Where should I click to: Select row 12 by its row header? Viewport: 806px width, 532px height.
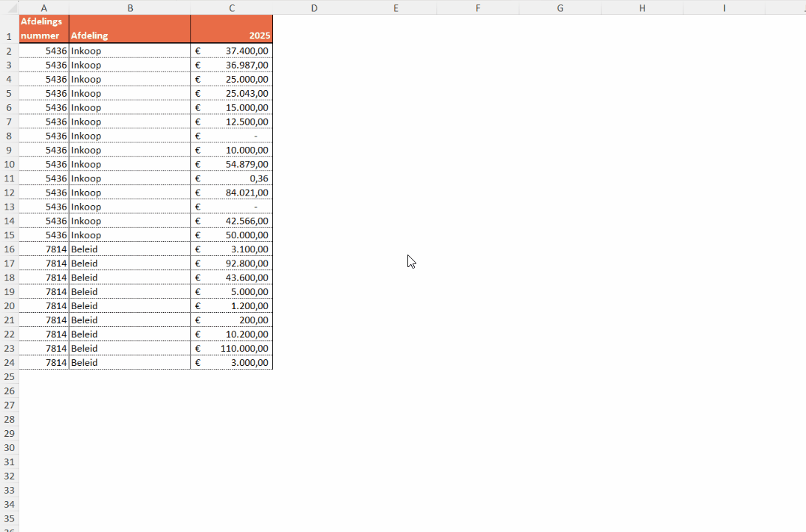point(10,193)
